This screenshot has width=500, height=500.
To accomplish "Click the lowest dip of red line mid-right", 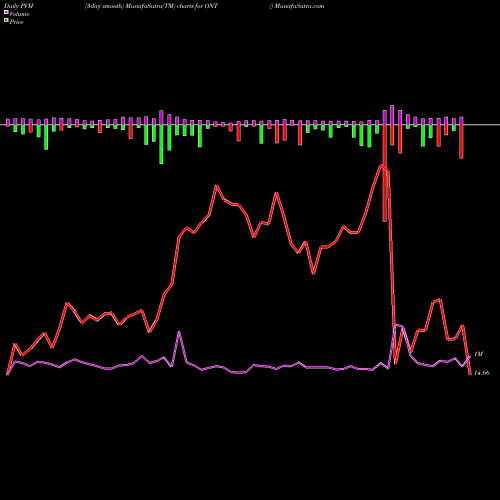I will pyautogui.click(x=313, y=273).
